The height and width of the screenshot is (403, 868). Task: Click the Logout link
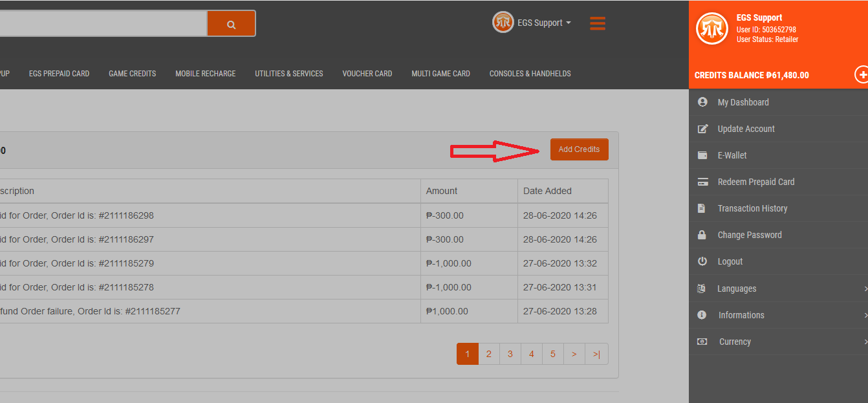coord(730,261)
